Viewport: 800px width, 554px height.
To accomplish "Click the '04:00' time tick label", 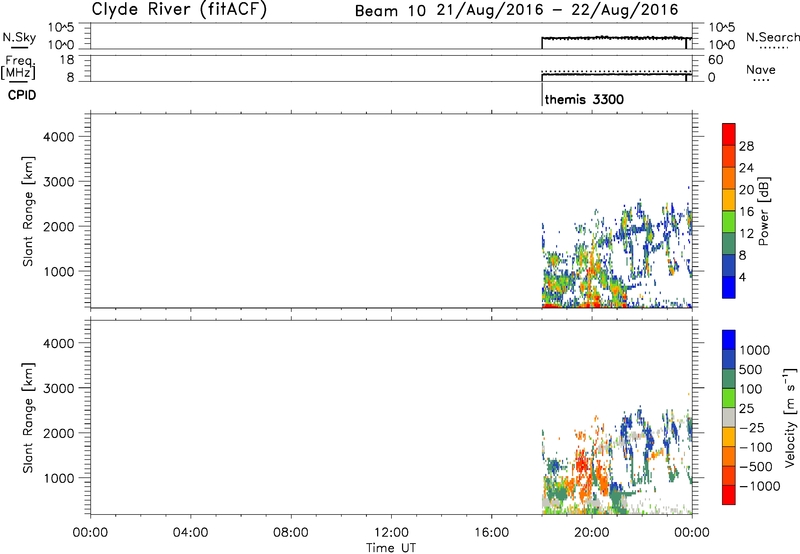I will (191, 533).
